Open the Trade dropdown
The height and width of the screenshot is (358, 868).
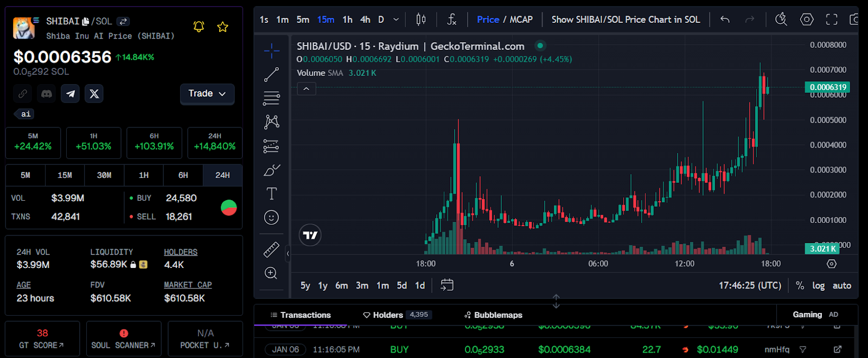[207, 94]
